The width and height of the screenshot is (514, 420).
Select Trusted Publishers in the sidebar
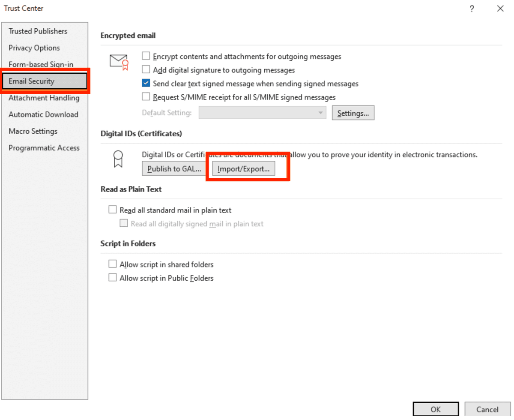click(x=38, y=31)
